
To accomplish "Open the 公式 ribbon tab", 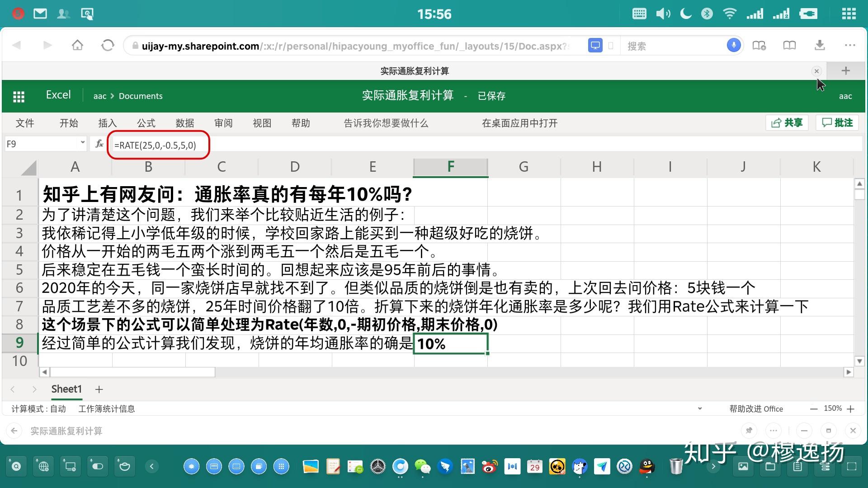I will (x=146, y=123).
